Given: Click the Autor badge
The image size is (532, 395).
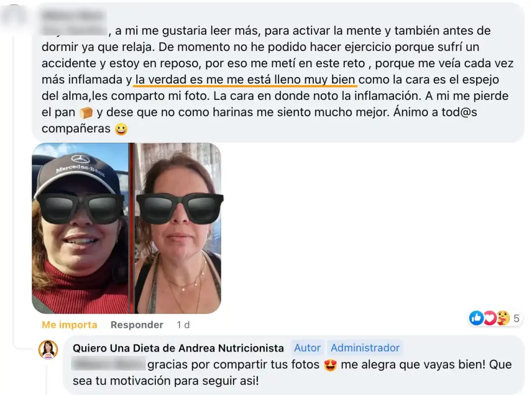Looking at the screenshot, I should click(x=307, y=348).
